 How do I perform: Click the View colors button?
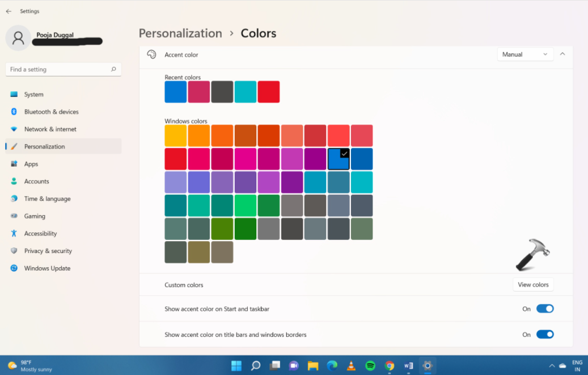[533, 285]
